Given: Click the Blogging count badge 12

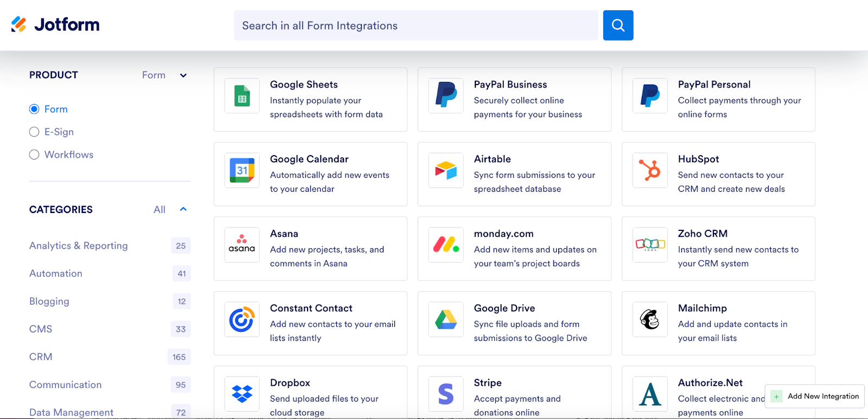Looking at the screenshot, I should point(182,301).
